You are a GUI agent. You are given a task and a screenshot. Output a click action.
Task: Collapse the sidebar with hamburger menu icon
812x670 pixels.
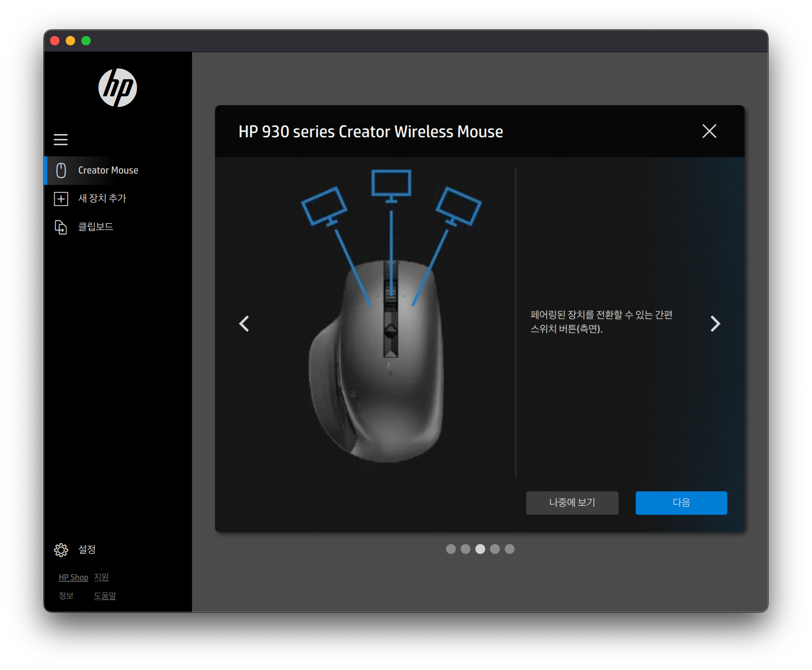[61, 140]
